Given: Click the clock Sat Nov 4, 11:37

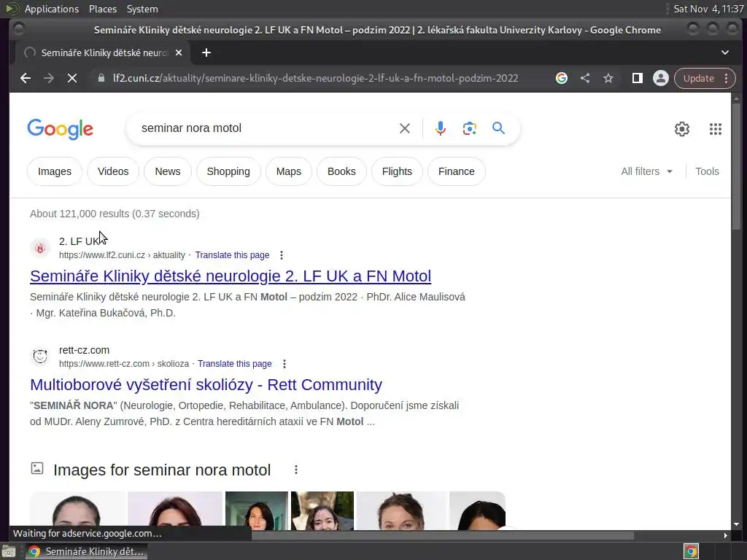Looking at the screenshot, I should tap(708, 9).
